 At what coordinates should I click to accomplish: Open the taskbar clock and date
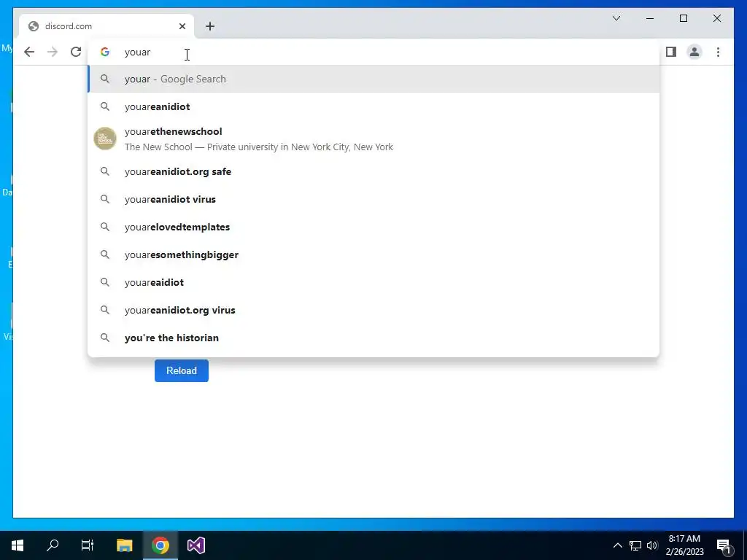[684, 545]
